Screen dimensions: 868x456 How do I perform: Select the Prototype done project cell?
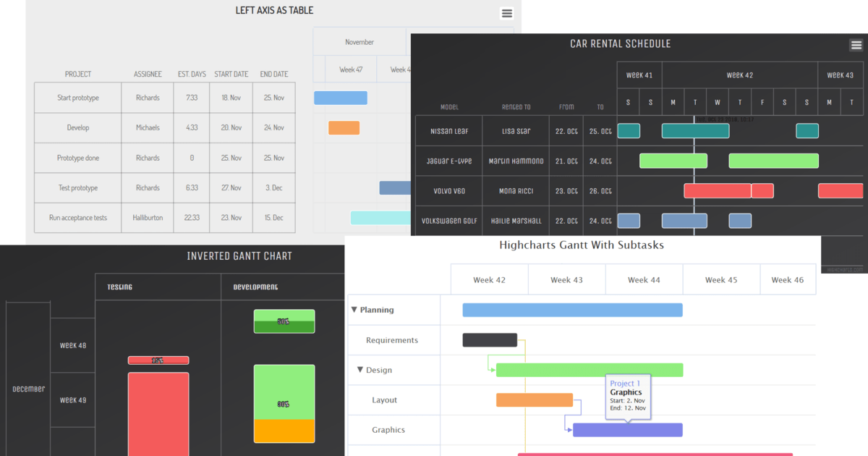pyautogui.click(x=78, y=158)
